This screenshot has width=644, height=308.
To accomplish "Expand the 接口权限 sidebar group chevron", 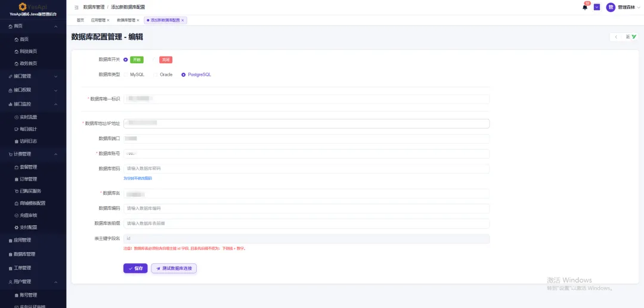I will [x=56, y=90].
